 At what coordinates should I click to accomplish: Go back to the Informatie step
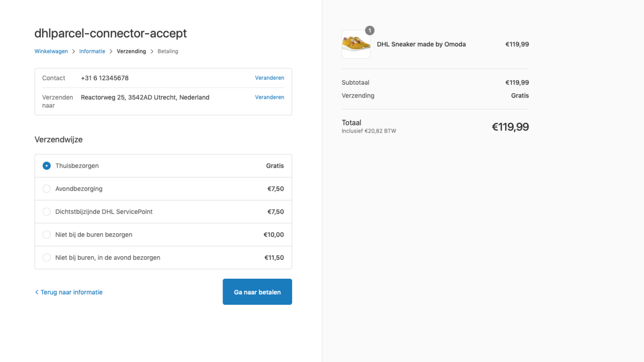(x=92, y=51)
